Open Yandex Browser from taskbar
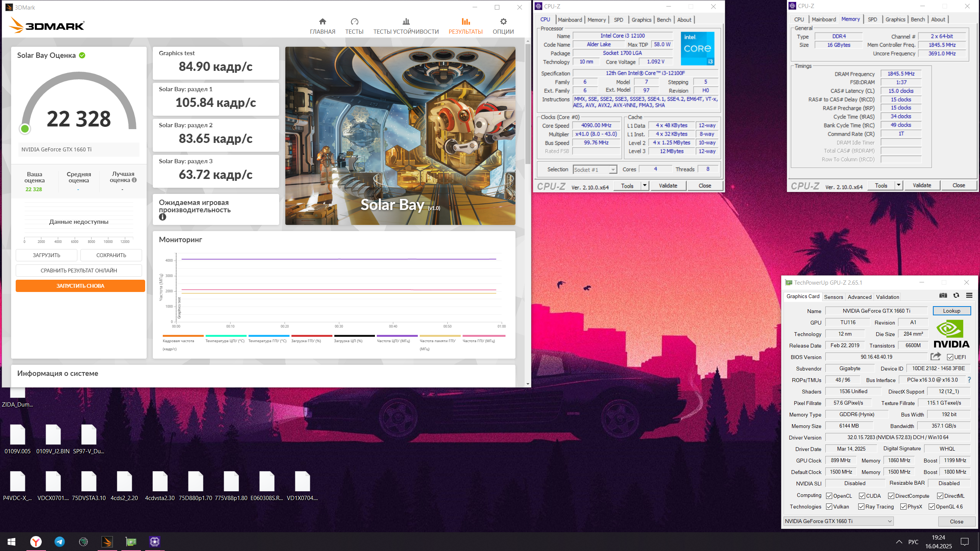The height and width of the screenshot is (551, 980). point(36,541)
